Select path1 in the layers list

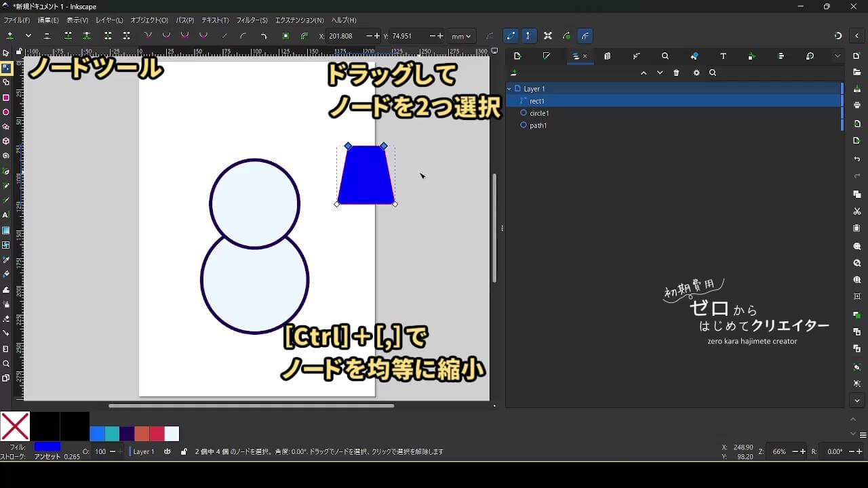tap(538, 125)
